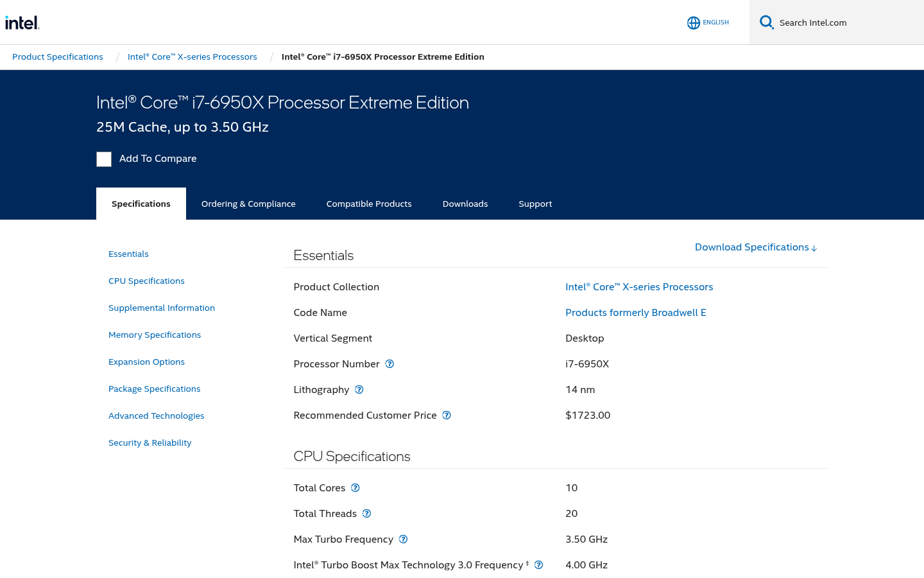This screenshot has width=924, height=578.
Task: Select ENGLISH language option
Action: pos(715,22)
